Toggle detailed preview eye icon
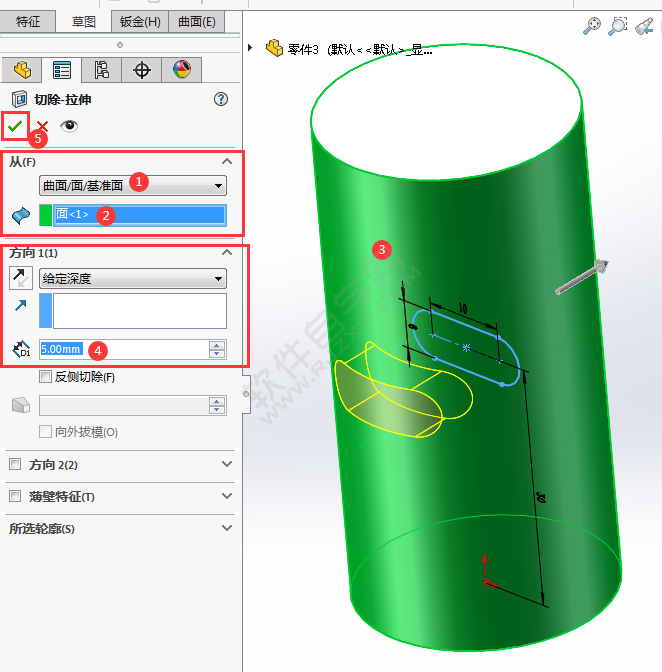Screen dimensions: 662x672 pos(69,126)
